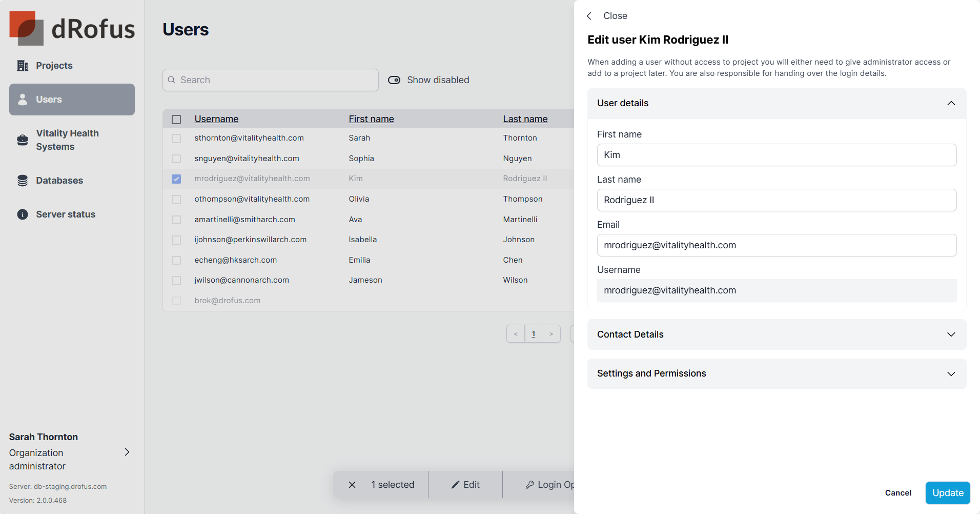
Task: Click the Vitality Health Systems briefcase icon
Action: [x=23, y=140]
